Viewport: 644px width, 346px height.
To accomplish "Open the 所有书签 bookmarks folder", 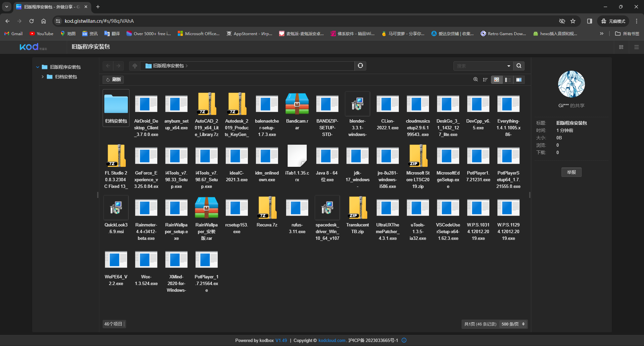I will (x=627, y=33).
